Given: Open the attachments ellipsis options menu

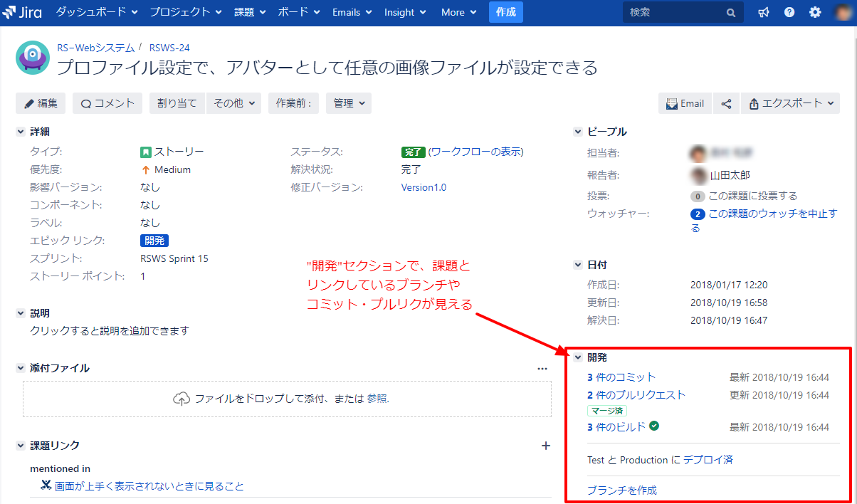Looking at the screenshot, I should pos(542,368).
